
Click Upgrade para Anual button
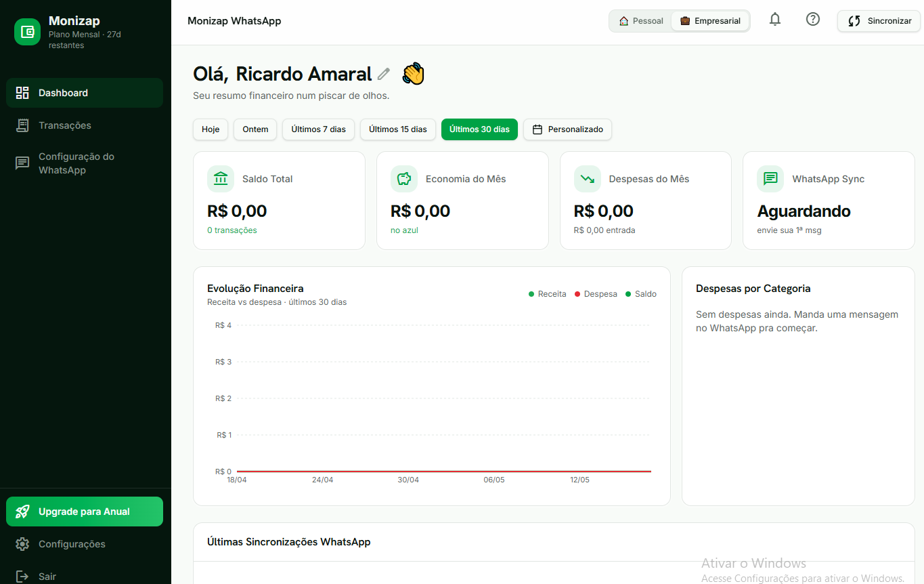pos(85,512)
